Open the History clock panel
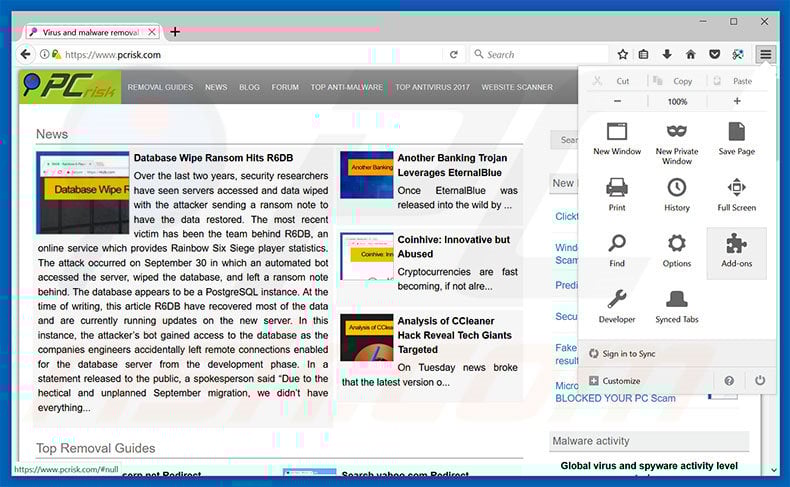 pos(676,195)
